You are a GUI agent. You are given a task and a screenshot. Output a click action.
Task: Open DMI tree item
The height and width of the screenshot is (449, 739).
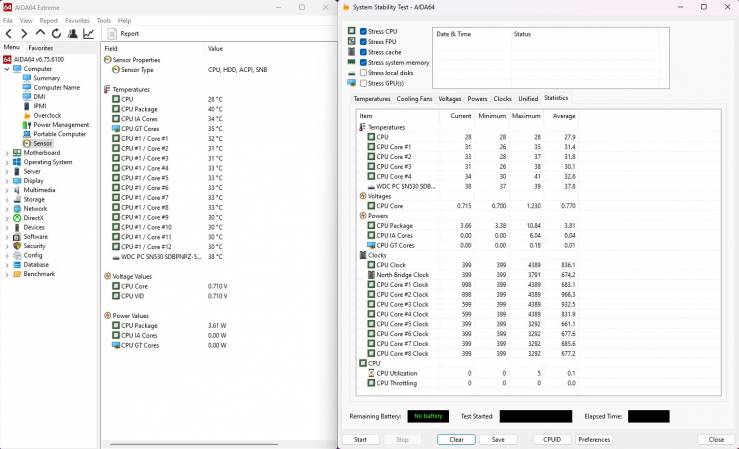[x=39, y=97]
